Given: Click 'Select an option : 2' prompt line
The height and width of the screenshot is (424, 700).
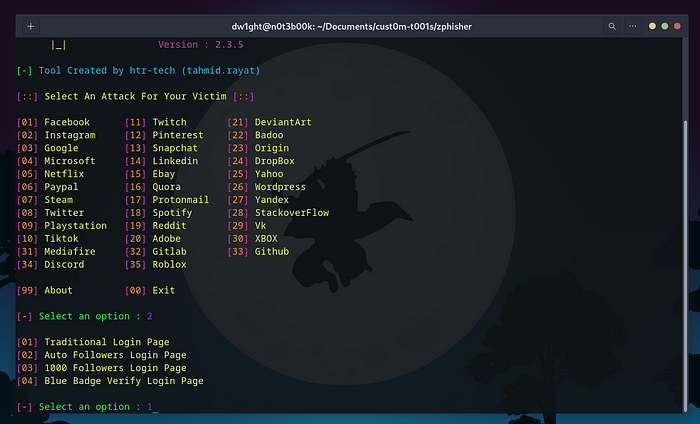Looking at the screenshot, I should pos(84,316).
